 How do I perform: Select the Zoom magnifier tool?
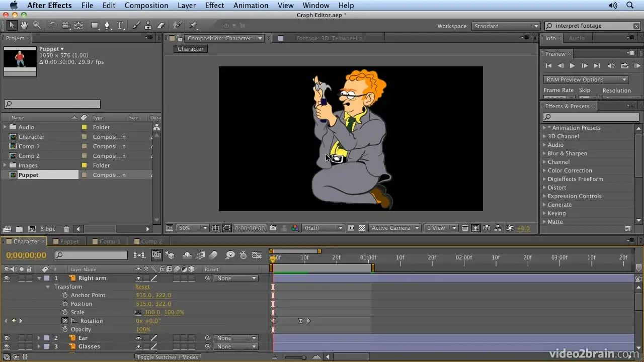point(37,25)
